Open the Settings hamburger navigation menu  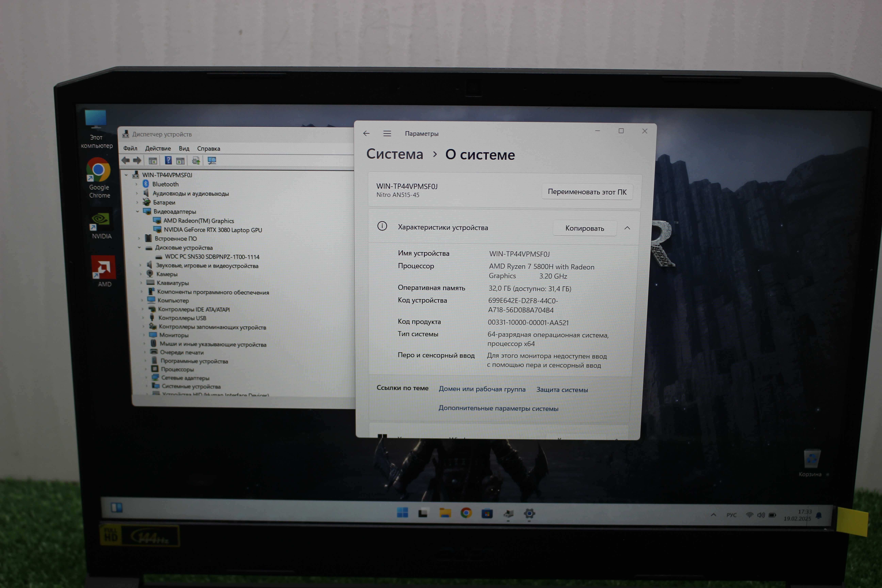(x=387, y=134)
